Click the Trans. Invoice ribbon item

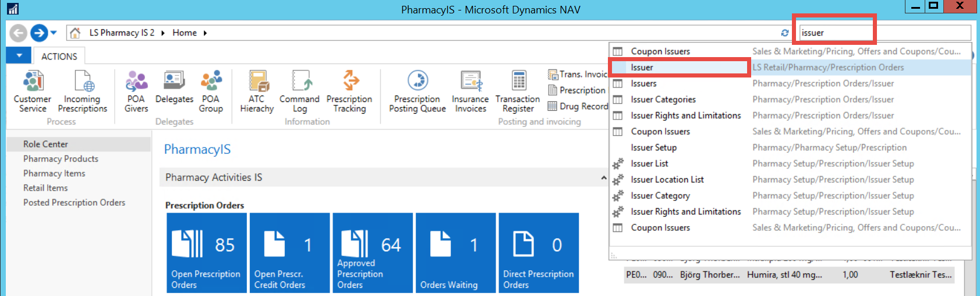pos(578,74)
